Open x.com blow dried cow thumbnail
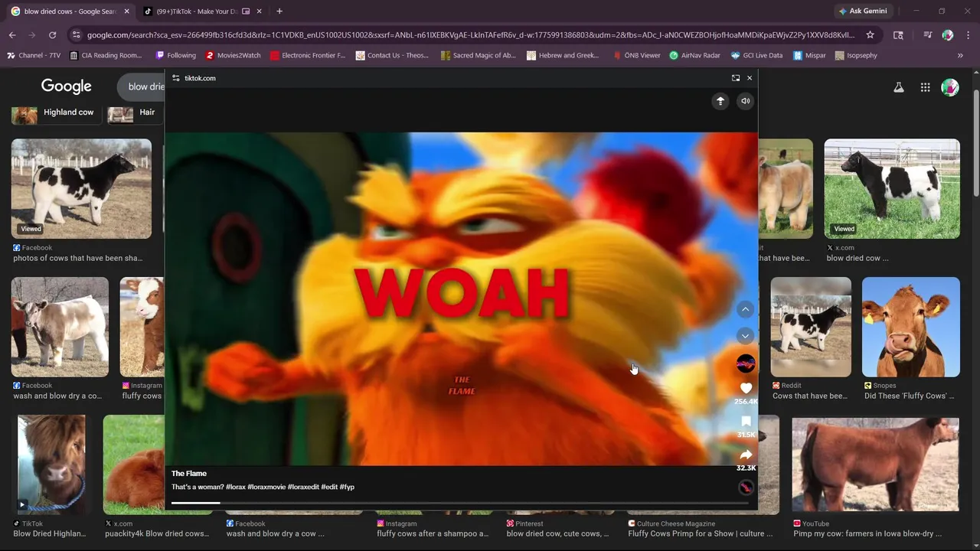The width and height of the screenshot is (980, 551). click(892, 188)
